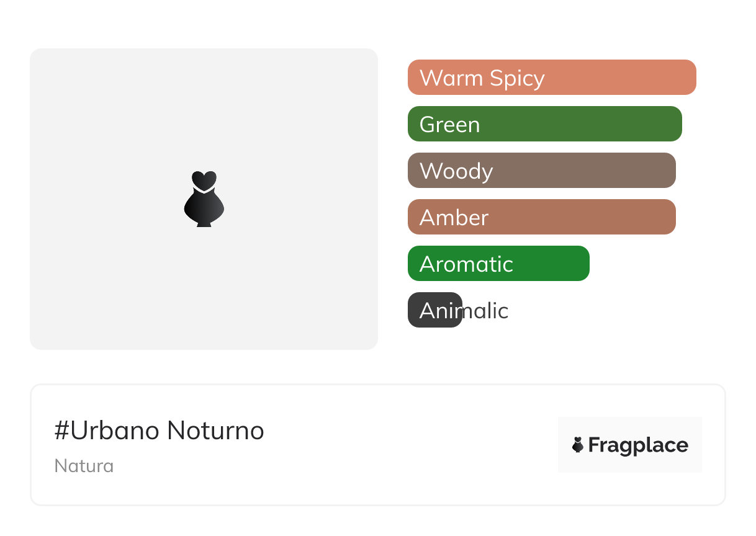Click the perfume bottle placeholder icon
The height and width of the screenshot is (536, 756).
[204, 199]
